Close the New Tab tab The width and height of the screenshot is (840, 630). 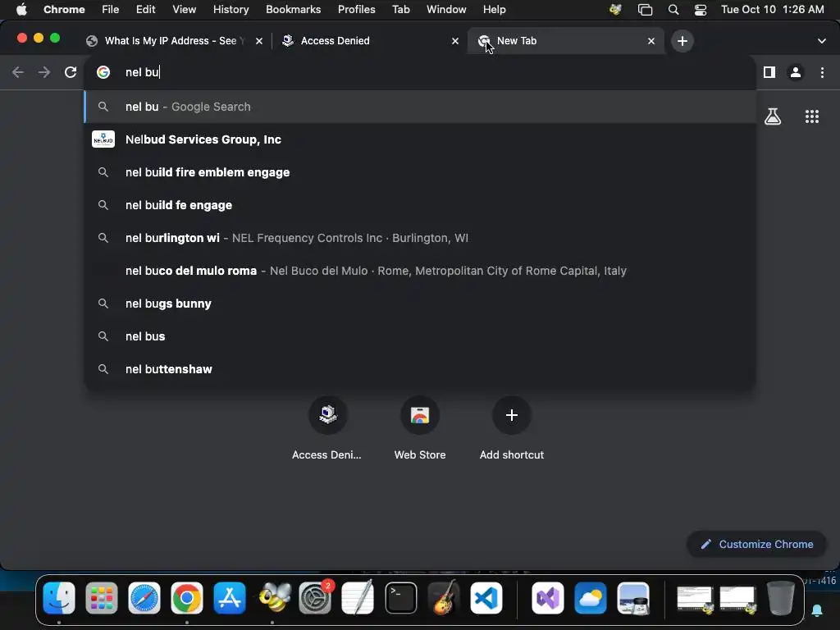[651, 41]
